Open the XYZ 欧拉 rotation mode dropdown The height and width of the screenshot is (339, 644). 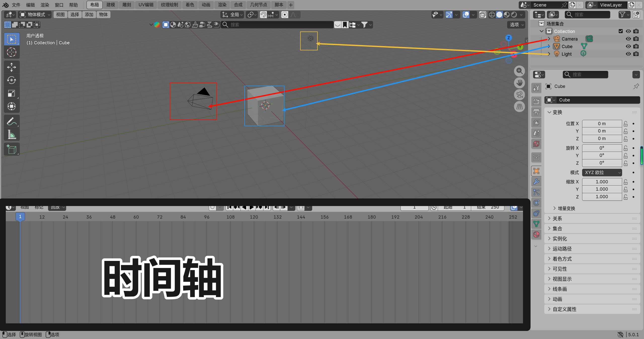tap(602, 173)
